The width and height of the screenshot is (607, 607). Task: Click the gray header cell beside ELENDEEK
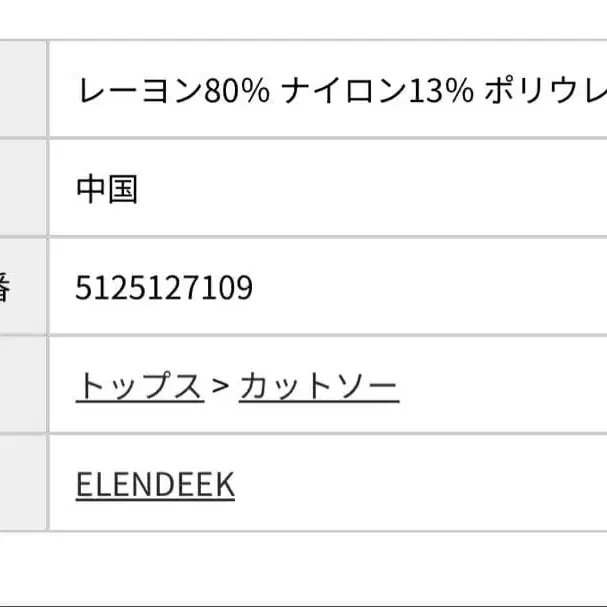(x=22, y=485)
